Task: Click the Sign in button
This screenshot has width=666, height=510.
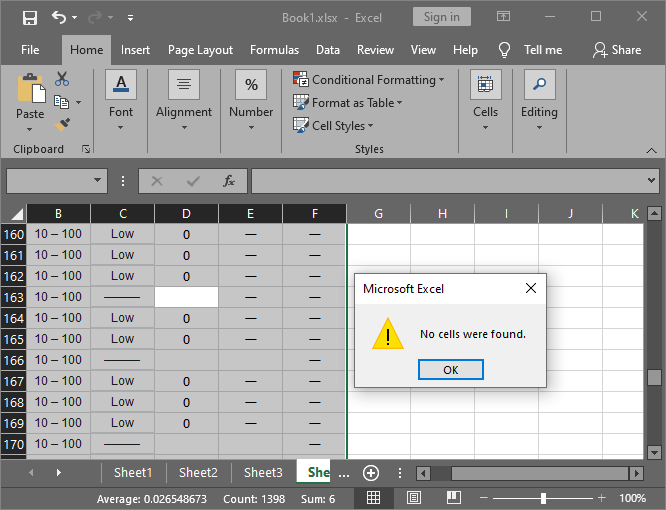Action: tap(442, 17)
